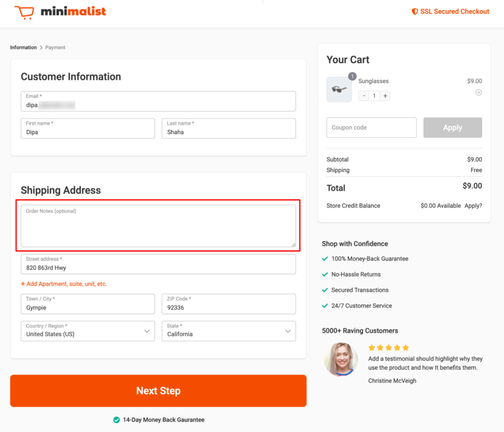Click the Apply? store credit link
504x432 pixels.
point(472,206)
